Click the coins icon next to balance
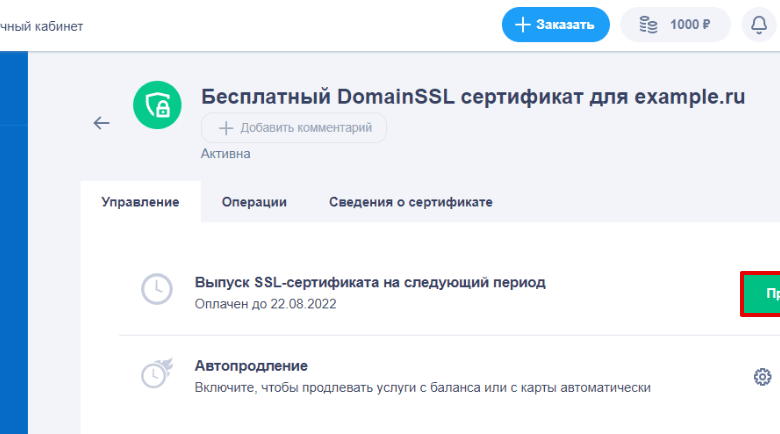 coord(648,25)
